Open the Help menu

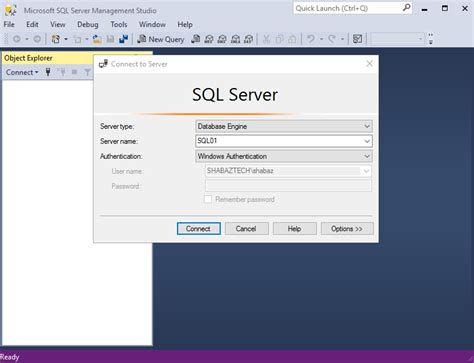point(185,25)
